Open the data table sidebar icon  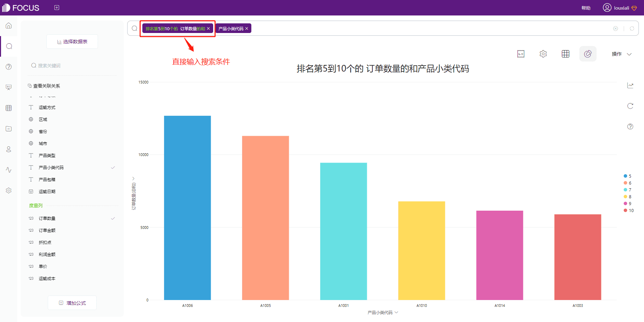click(x=9, y=108)
